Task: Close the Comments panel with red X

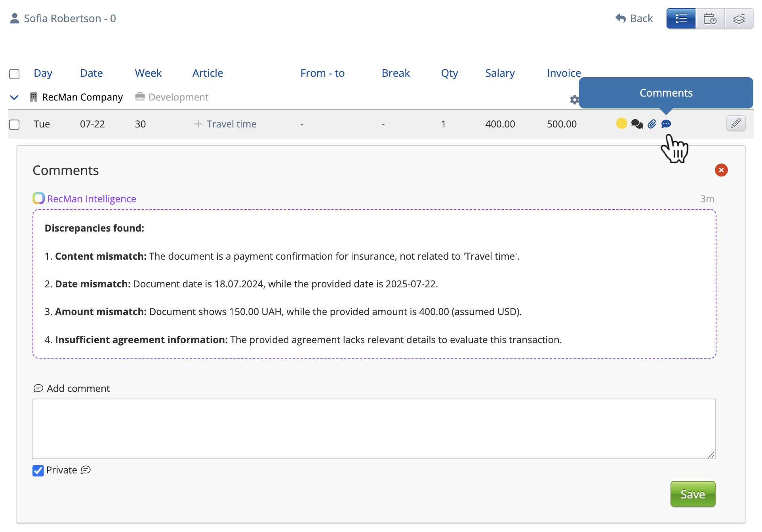Action: [x=721, y=170]
